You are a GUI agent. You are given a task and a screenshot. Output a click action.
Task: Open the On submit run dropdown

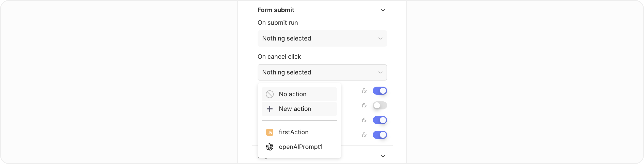pyautogui.click(x=322, y=39)
